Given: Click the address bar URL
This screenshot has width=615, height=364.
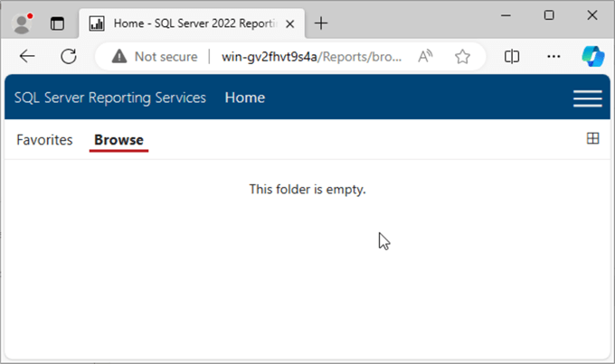Looking at the screenshot, I should coord(311,57).
